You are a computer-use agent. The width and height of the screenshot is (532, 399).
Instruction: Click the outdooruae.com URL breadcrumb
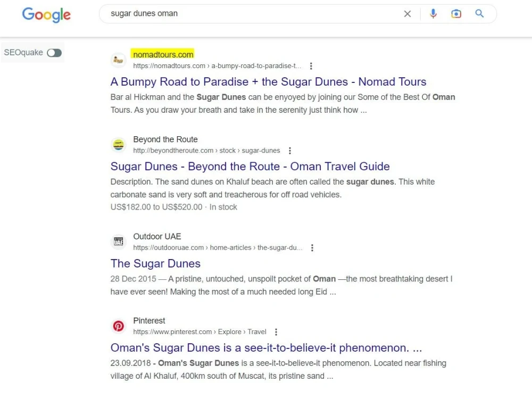[218, 248]
